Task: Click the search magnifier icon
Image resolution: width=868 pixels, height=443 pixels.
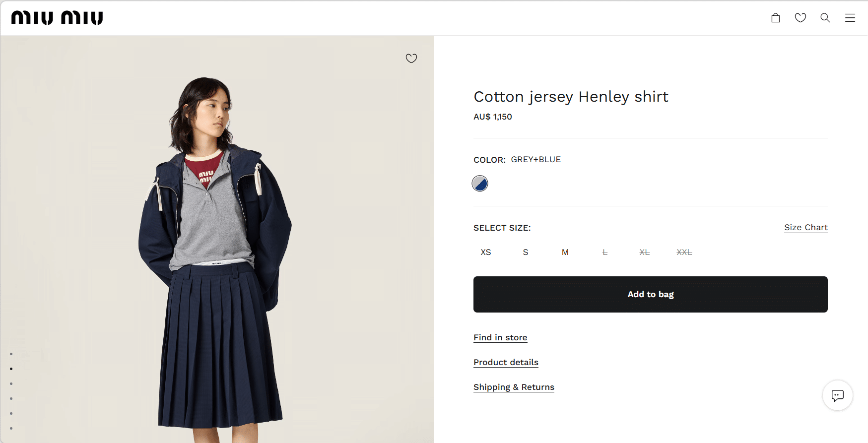Action: coord(825,18)
